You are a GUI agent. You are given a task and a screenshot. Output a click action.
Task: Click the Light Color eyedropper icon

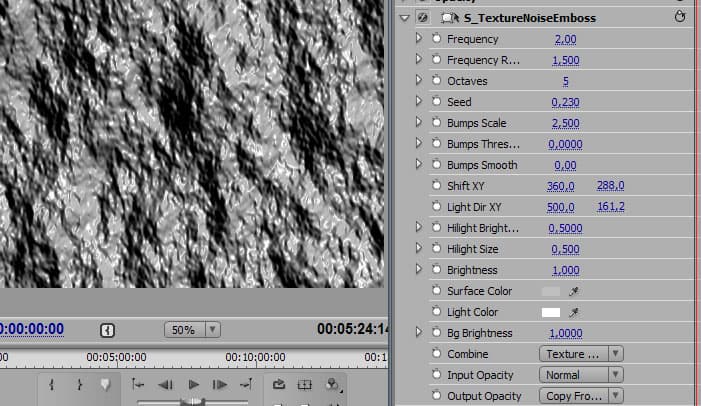pos(576,313)
